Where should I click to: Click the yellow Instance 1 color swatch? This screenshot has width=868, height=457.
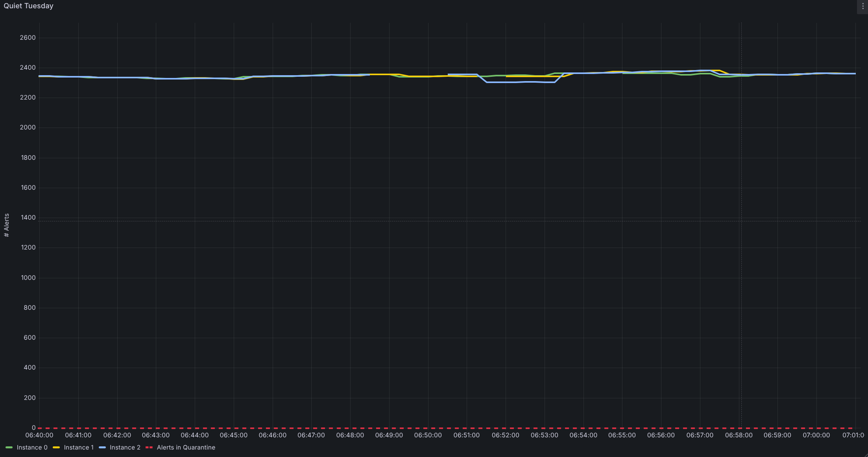tap(56, 448)
